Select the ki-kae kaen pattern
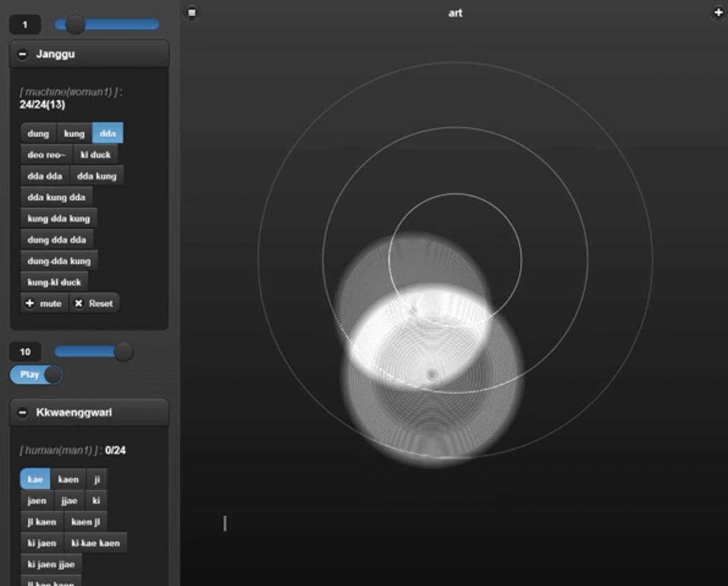 pyautogui.click(x=96, y=543)
